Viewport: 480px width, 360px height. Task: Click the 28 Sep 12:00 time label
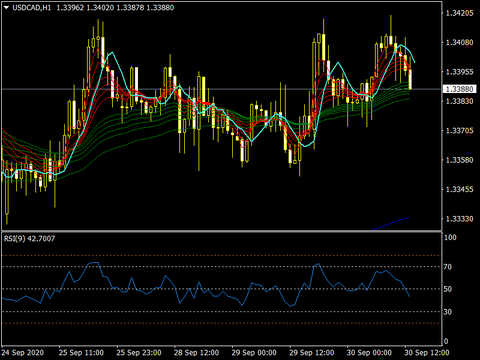[197, 352]
